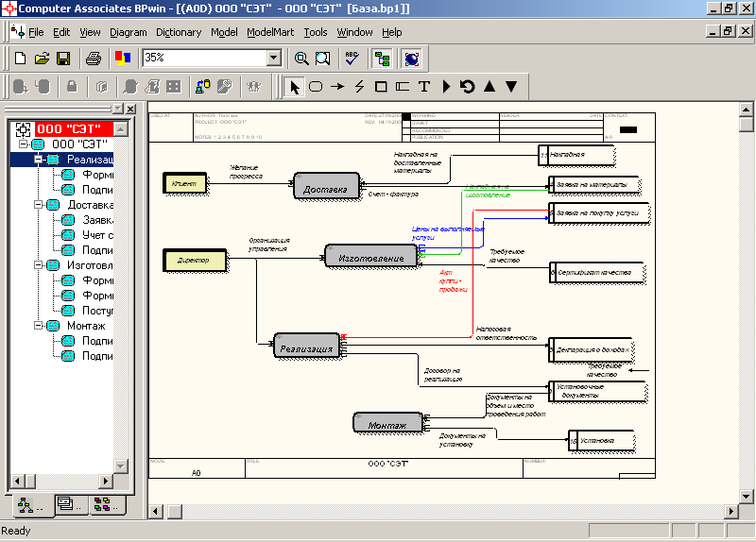Toggle the Model Explorer tree button

[x=383, y=59]
